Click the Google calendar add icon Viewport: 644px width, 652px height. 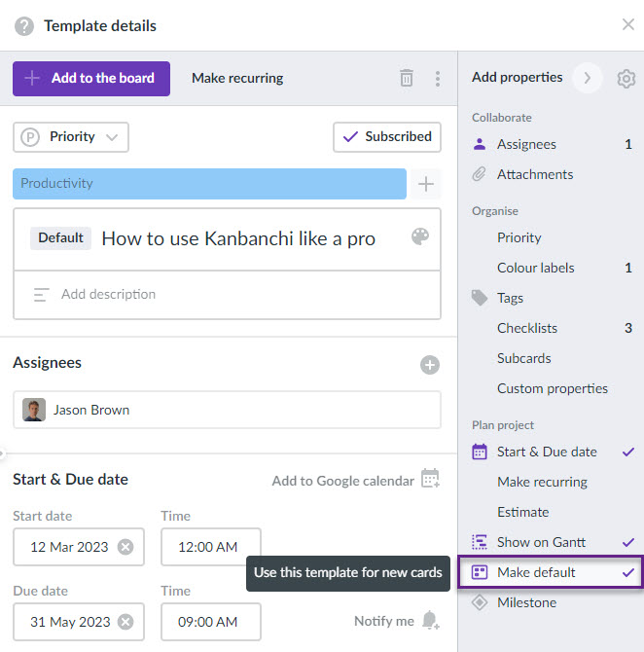430,478
